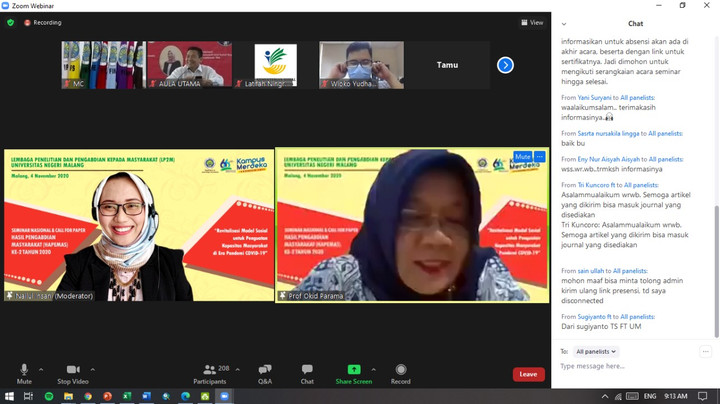720x404 pixels.
Task: Mute Prof Okid's video using blue Mute button
Action: (522, 157)
